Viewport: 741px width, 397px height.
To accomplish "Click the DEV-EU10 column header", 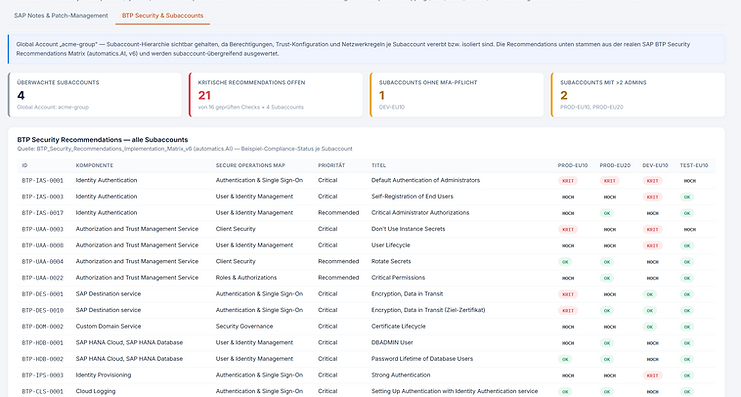I will [x=655, y=165].
